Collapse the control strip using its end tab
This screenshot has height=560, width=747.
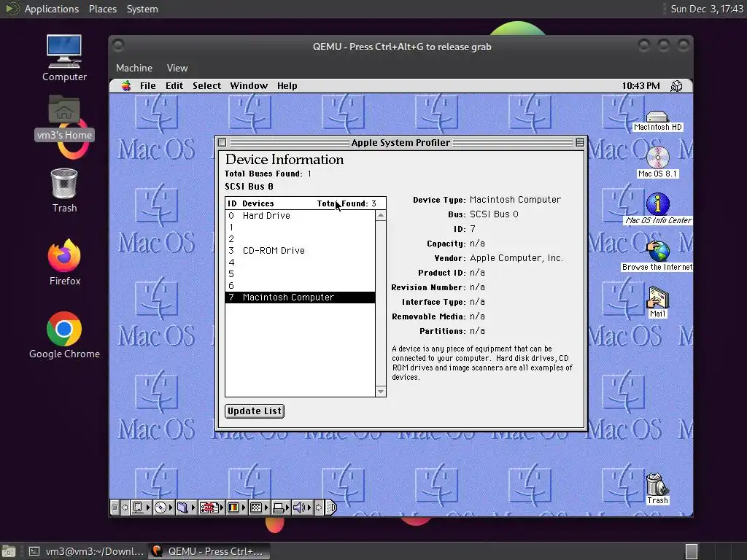click(x=332, y=507)
